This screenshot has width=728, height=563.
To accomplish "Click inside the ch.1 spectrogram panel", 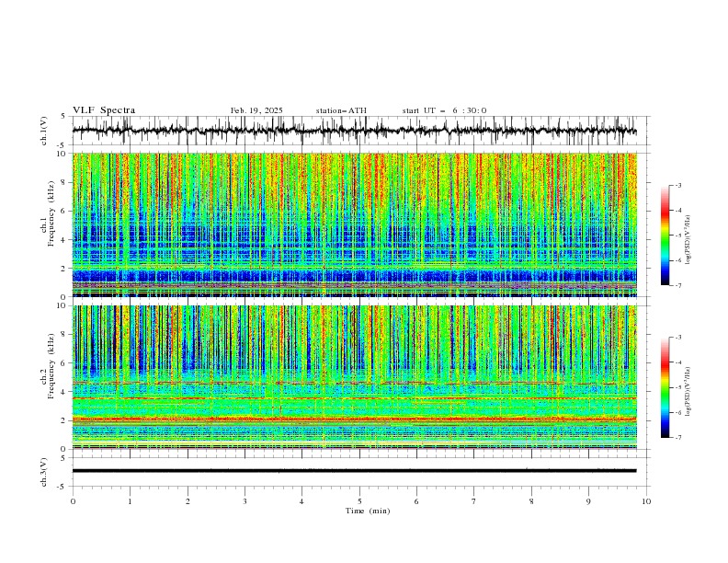I will [354, 224].
